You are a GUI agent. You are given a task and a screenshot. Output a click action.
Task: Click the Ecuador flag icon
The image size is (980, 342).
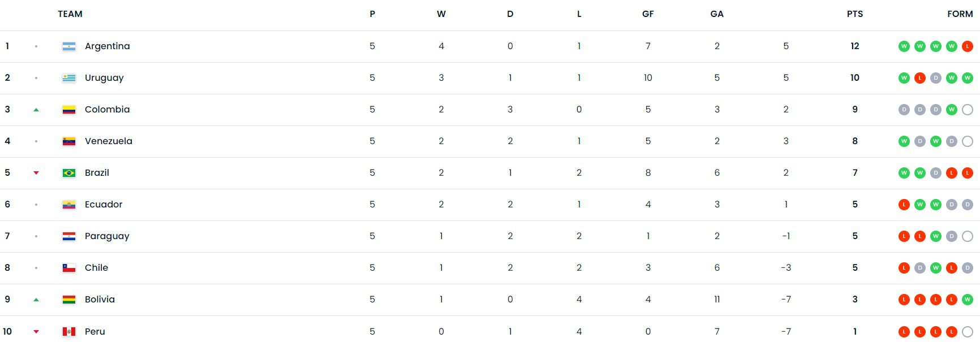(69, 205)
